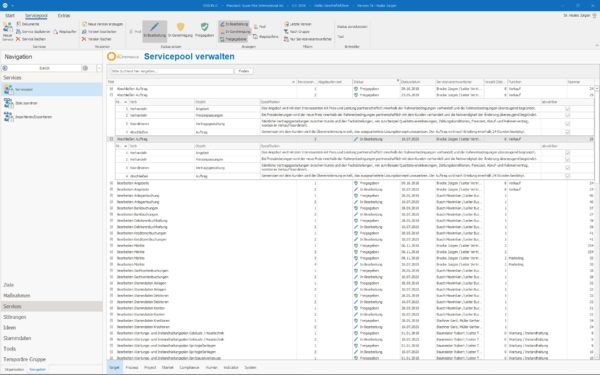
Task: Toggle Freigegebene display in Anzeigen group
Action: [233, 39]
